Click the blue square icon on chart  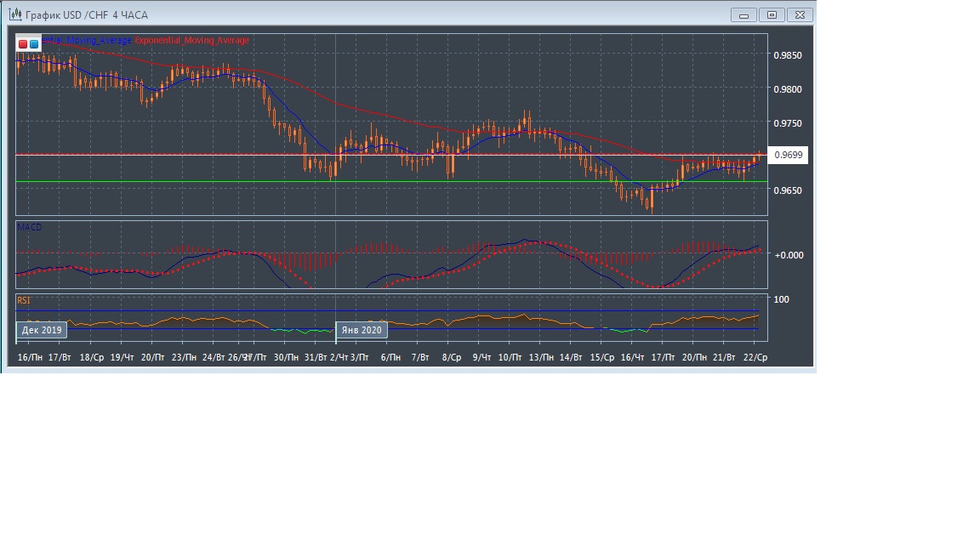(x=34, y=43)
